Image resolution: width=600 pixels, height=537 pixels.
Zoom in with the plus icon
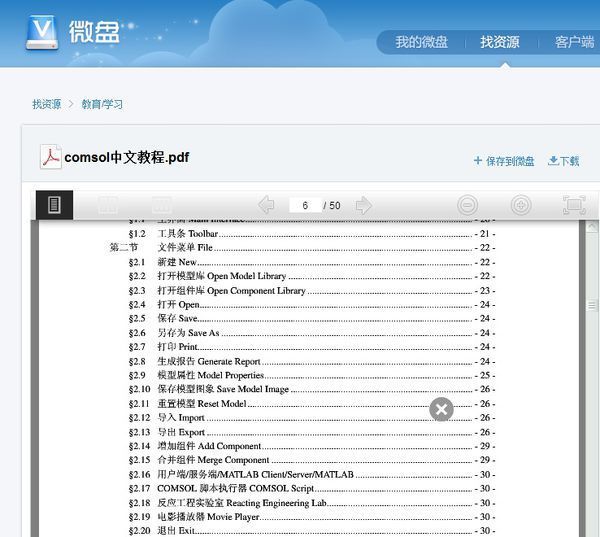tap(521, 205)
